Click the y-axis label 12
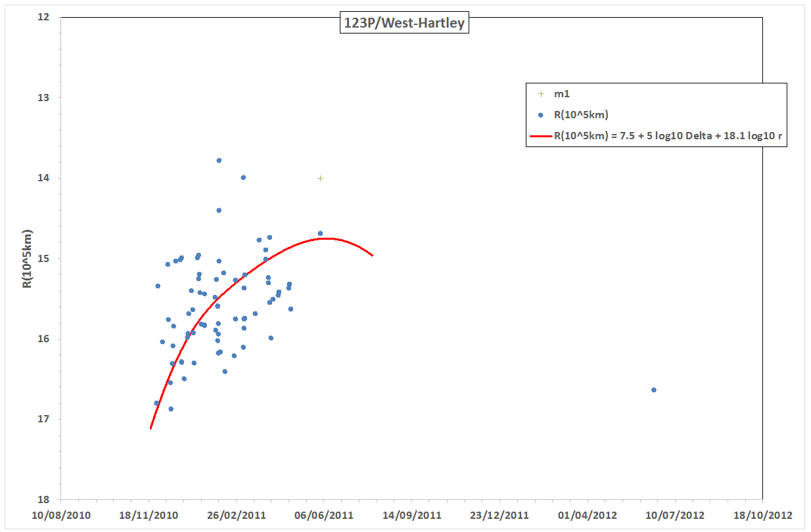The width and height of the screenshot is (811, 532). click(44, 17)
